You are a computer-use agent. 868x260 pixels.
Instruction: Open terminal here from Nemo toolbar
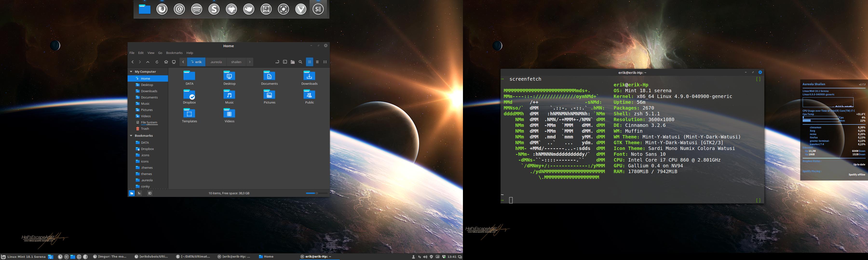(x=285, y=62)
